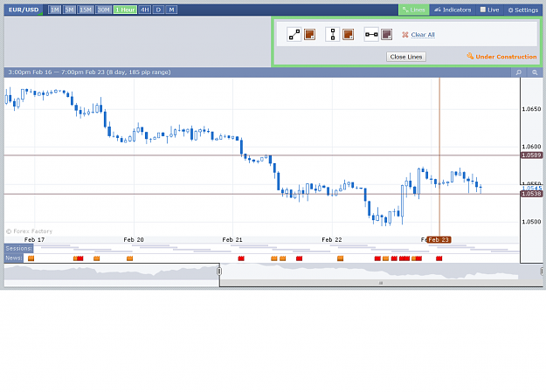Click the date range header text
This screenshot has width=546, height=392.
pyautogui.click(x=89, y=72)
